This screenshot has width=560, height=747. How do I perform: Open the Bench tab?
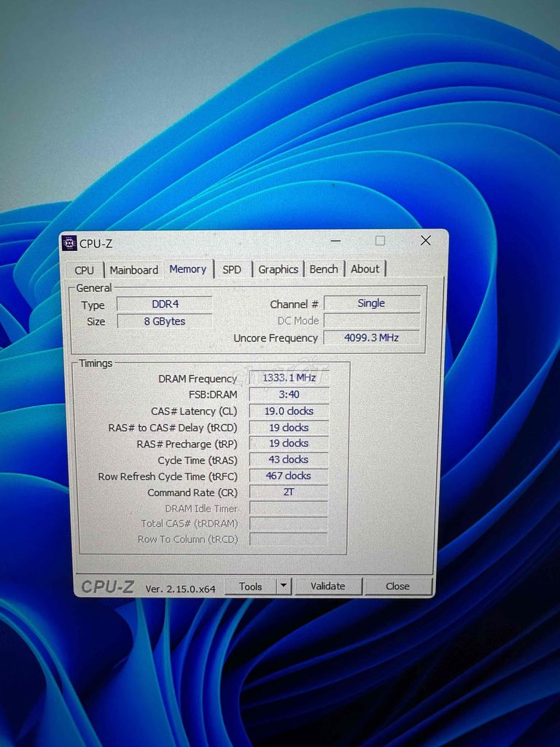[324, 269]
